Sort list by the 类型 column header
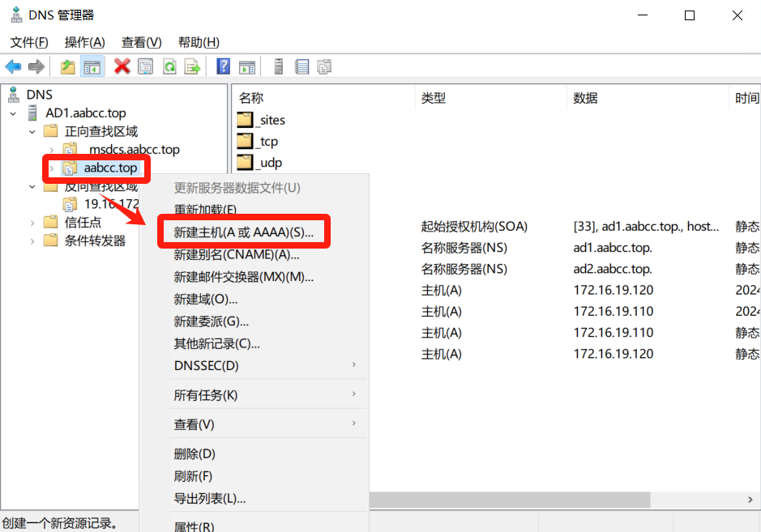This screenshot has height=532, width=761. pos(434,98)
